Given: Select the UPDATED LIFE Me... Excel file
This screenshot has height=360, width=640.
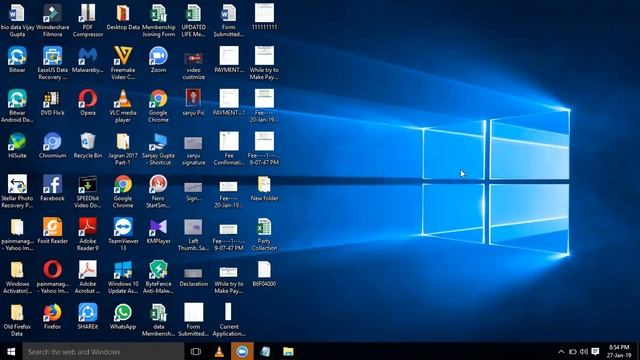Looking at the screenshot, I should [193, 20].
